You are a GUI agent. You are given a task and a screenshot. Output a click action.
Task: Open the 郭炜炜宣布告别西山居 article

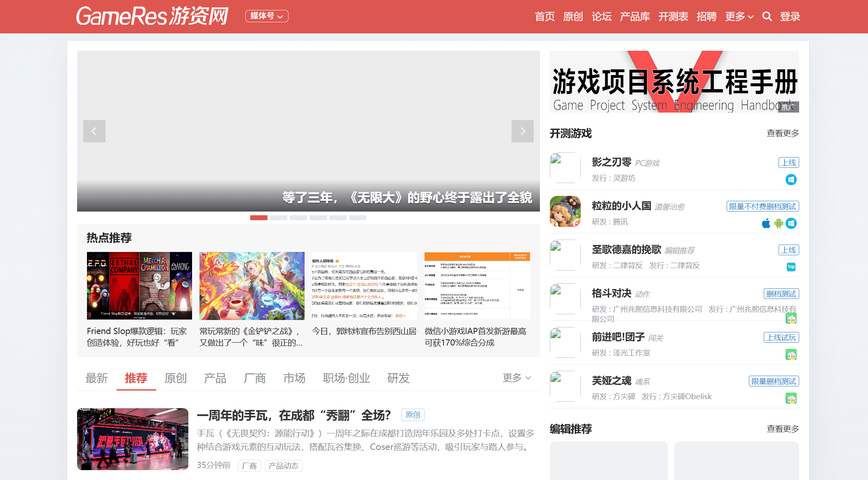(x=364, y=331)
